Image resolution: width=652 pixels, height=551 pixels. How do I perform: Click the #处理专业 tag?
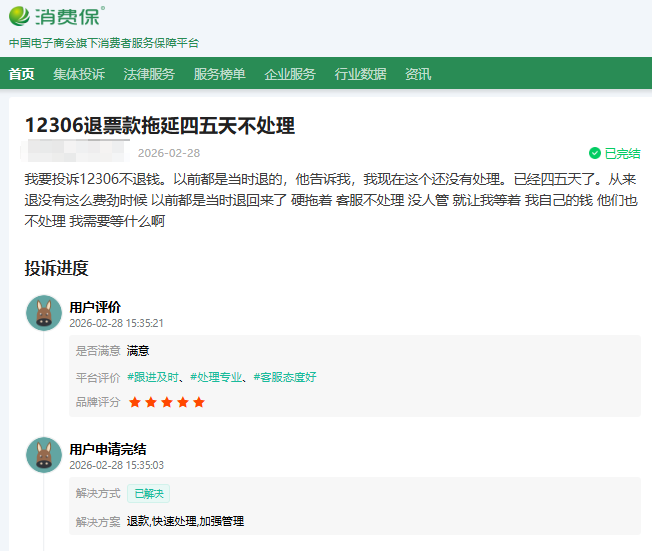tap(216, 377)
